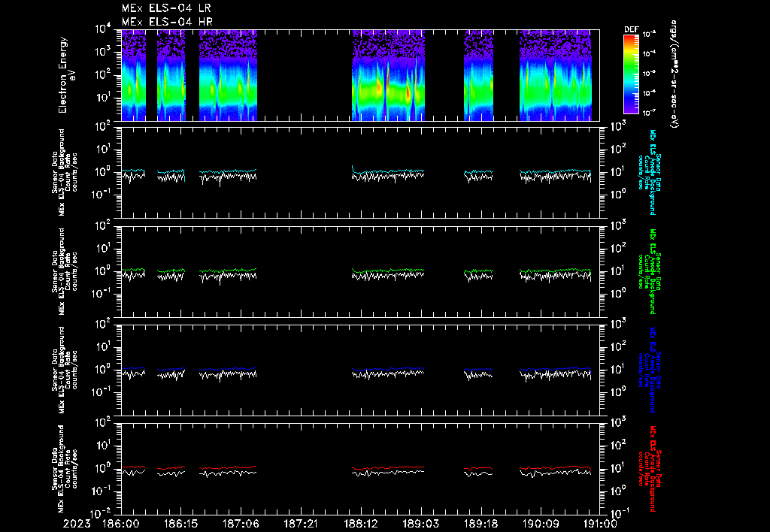The image size is (770, 532).
Task: Click the left axis label of cyan-trace panel
Action: pyautogui.click(x=65, y=172)
